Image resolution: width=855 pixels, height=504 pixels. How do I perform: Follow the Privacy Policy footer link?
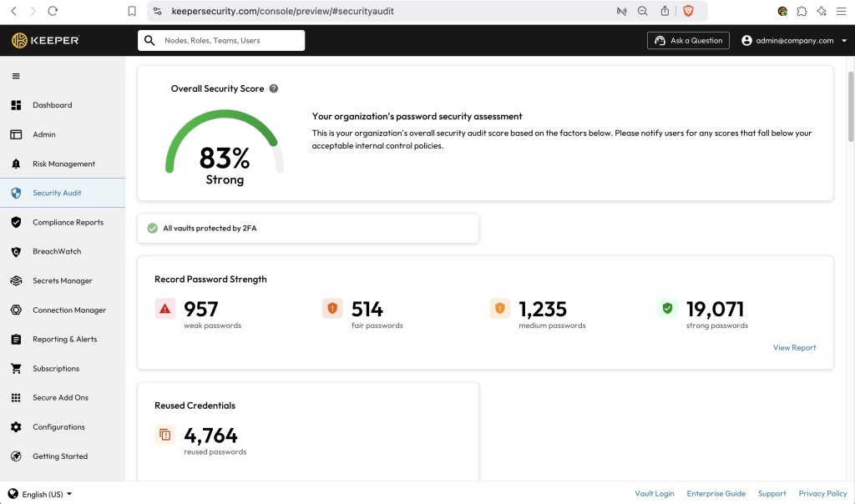point(822,494)
